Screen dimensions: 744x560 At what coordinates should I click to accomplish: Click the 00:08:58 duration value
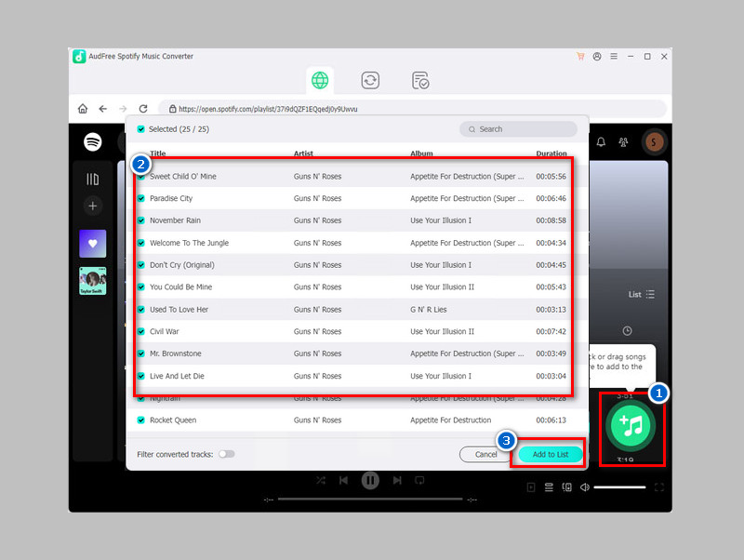point(551,220)
